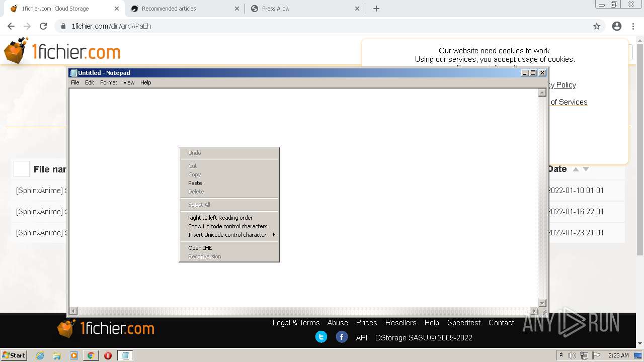Bookmark this page with star icon
644x362 pixels.
click(597, 26)
